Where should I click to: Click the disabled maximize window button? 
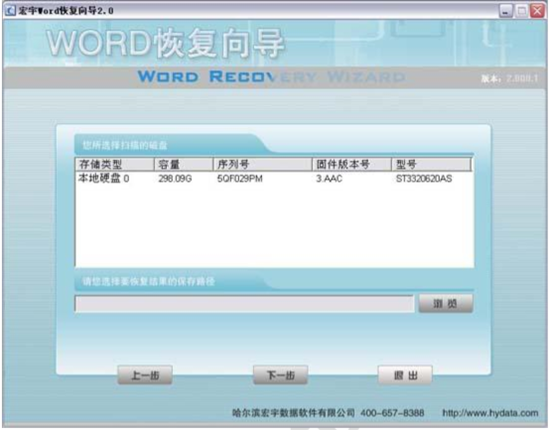pos(522,11)
